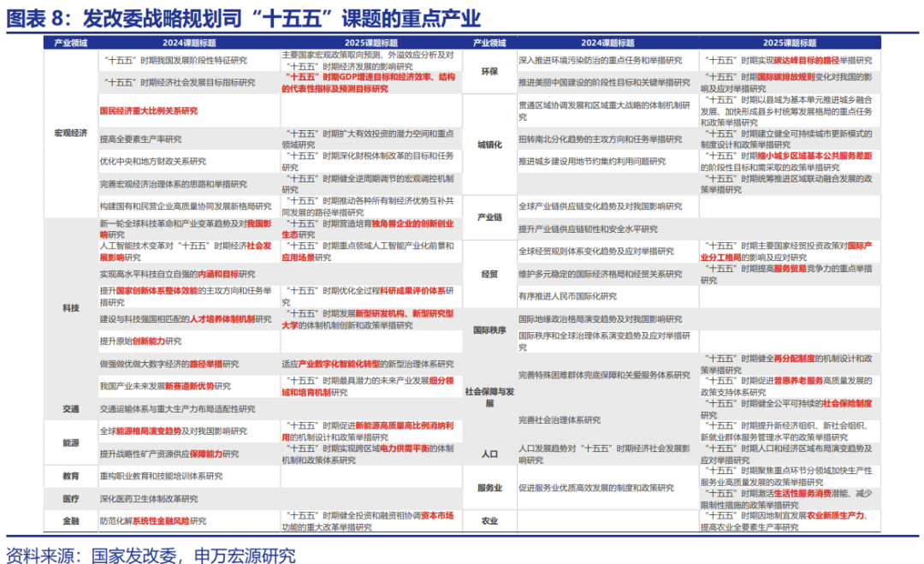The height and width of the screenshot is (564, 924).
Task: Select the 环保 category cell
Action: (489, 72)
